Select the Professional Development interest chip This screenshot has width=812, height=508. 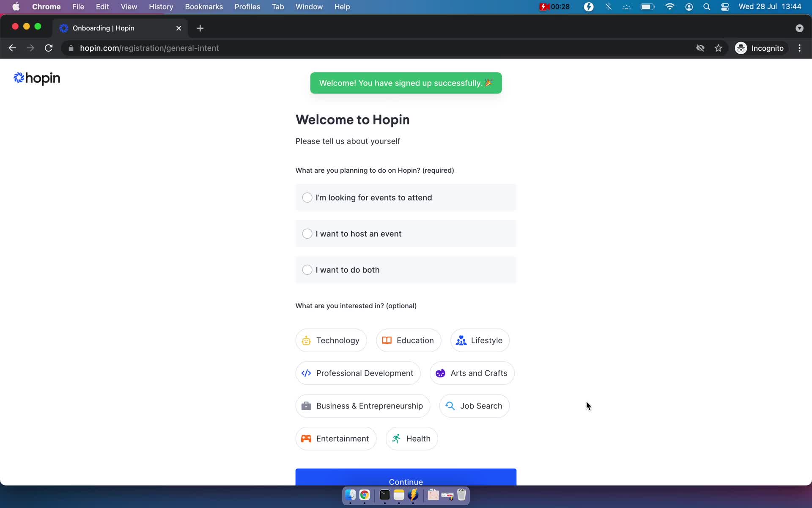coord(358,373)
